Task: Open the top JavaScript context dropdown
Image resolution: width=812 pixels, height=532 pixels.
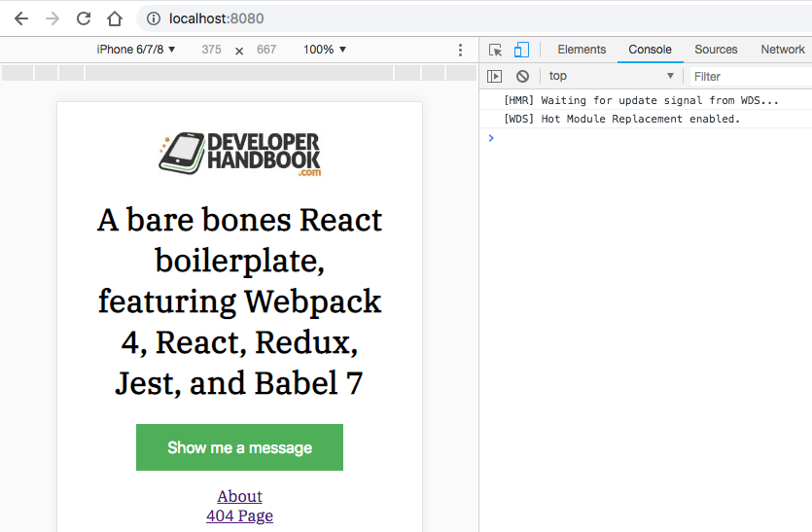Action: [x=611, y=76]
